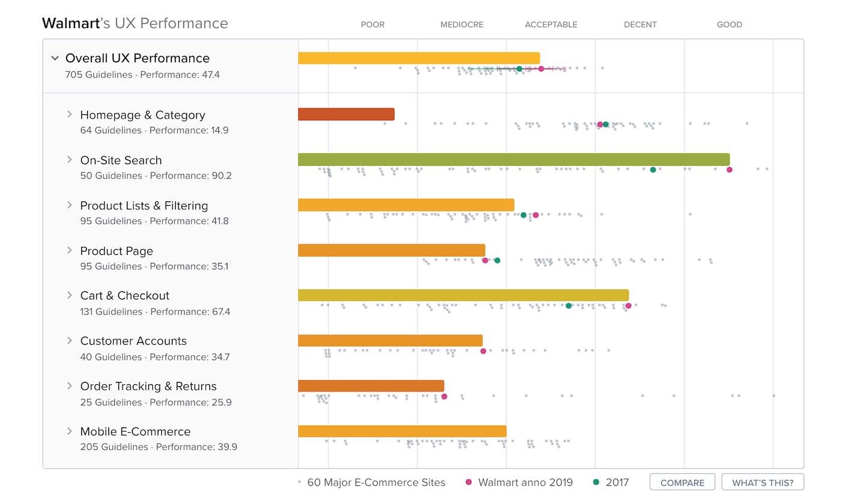
Task: Open the WHAT'S THIS? help button
Action: pos(763,482)
